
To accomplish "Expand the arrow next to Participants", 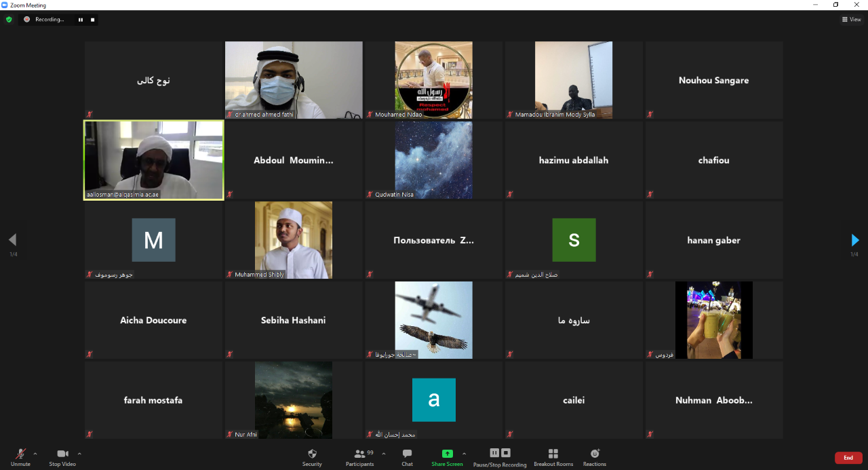I will (384, 454).
